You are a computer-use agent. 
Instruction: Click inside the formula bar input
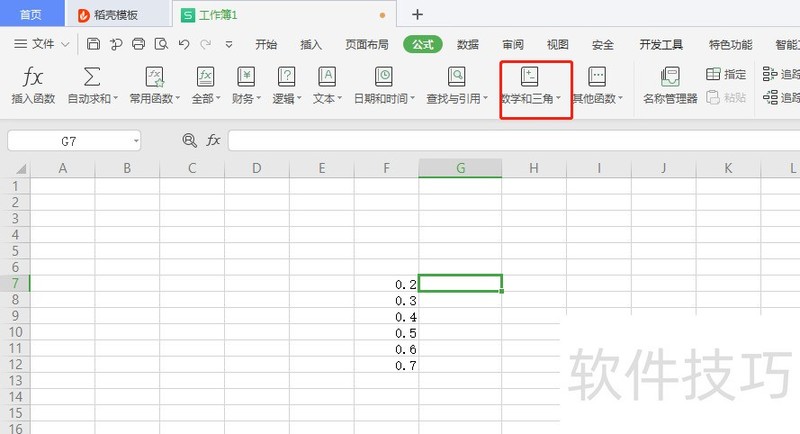point(513,140)
